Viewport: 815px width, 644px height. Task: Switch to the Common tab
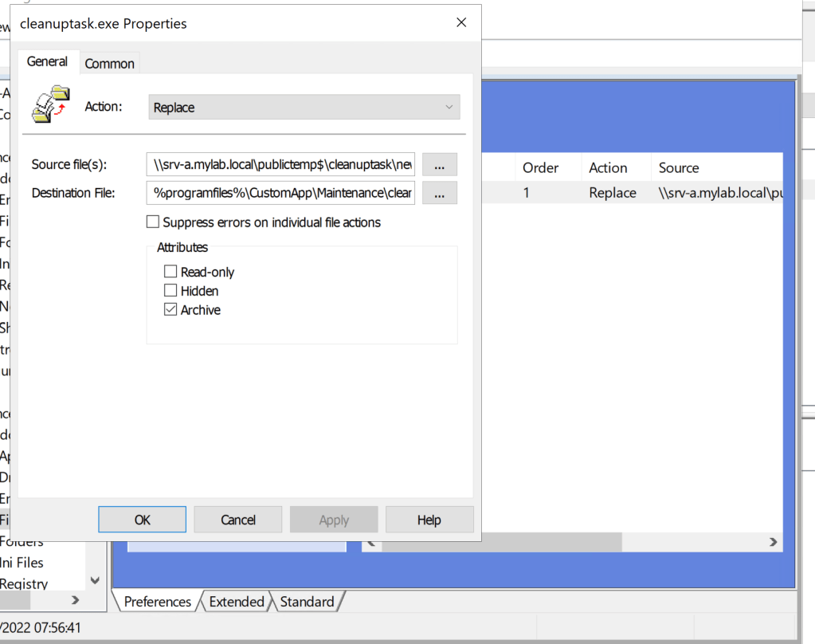pyautogui.click(x=109, y=64)
